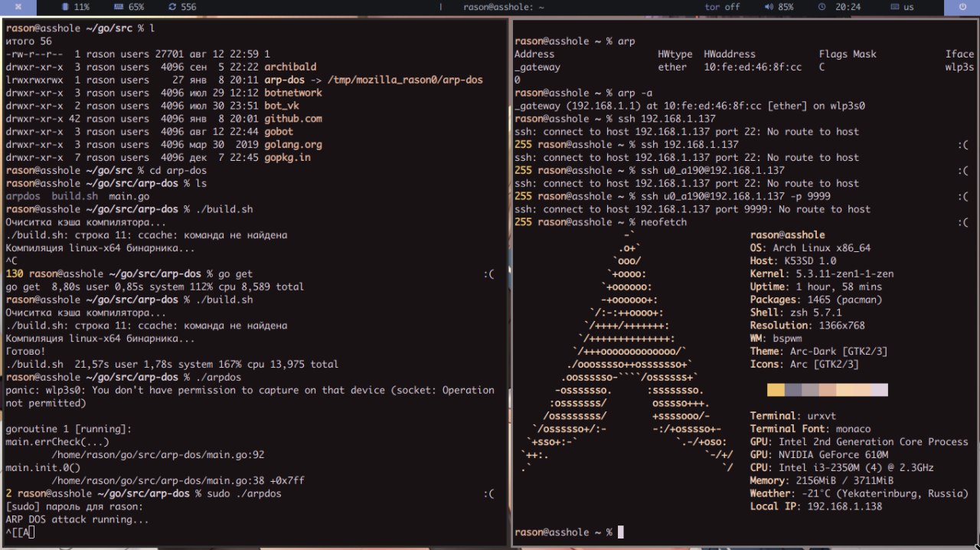Select the yellow color block in neofetch palette
Viewport: 980px width, 550px height.
(x=776, y=390)
